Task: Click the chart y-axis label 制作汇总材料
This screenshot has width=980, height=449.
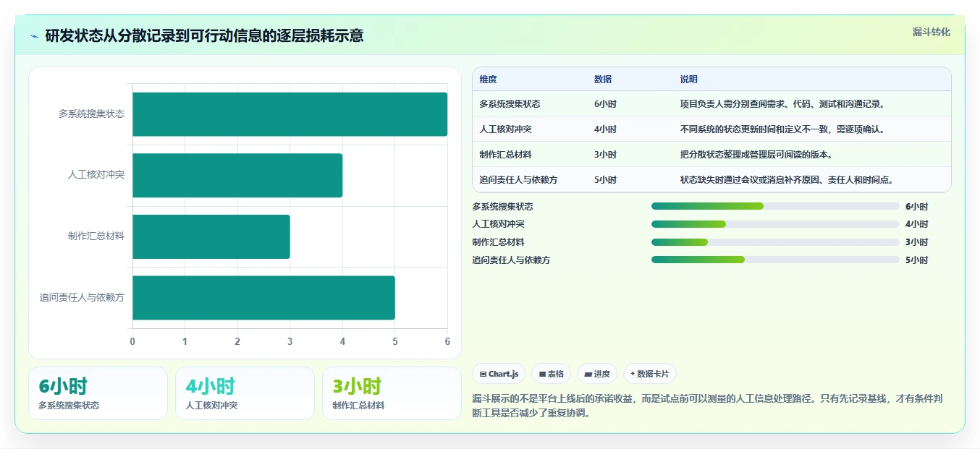Action: pos(96,236)
